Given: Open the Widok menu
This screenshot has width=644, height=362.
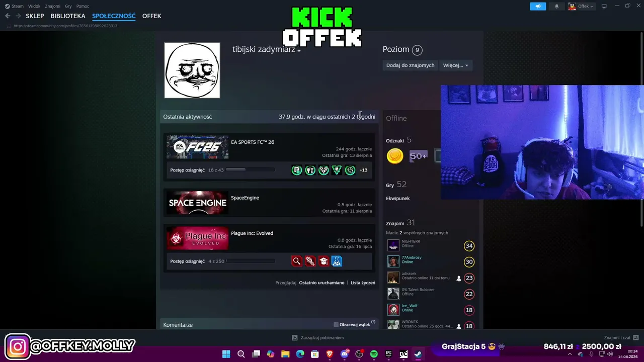Looking at the screenshot, I should [x=34, y=7].
